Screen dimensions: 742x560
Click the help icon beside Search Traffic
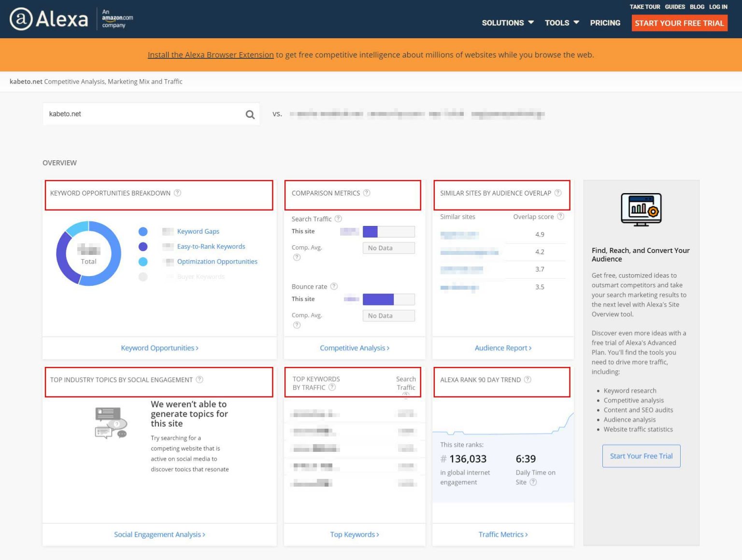pyautogui.click(x=338, y=219)
